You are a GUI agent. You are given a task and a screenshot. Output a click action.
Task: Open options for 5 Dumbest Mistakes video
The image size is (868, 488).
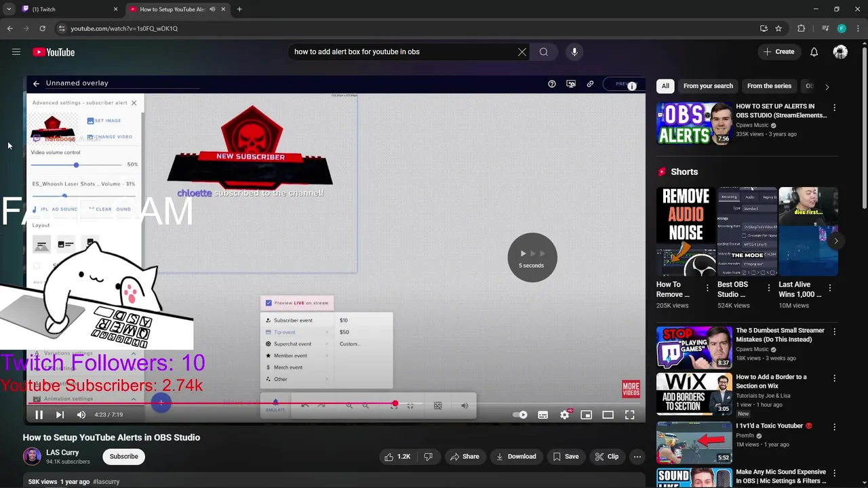[834, 331]
